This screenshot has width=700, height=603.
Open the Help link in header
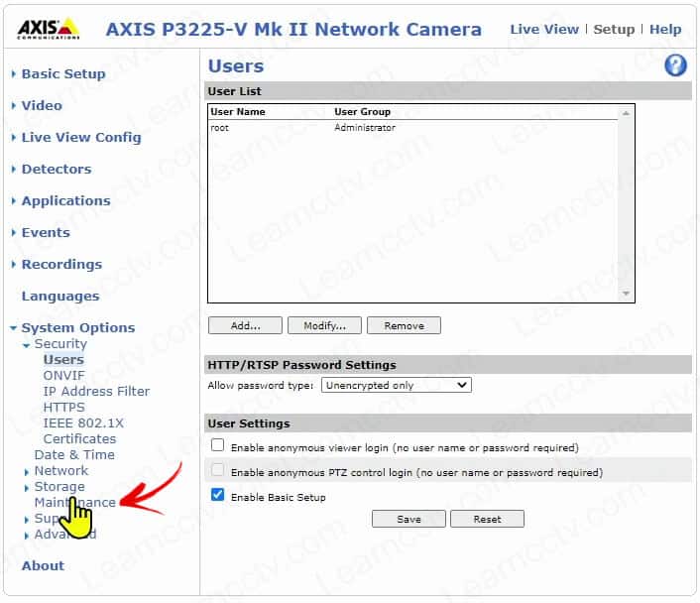tap(665, 29)
